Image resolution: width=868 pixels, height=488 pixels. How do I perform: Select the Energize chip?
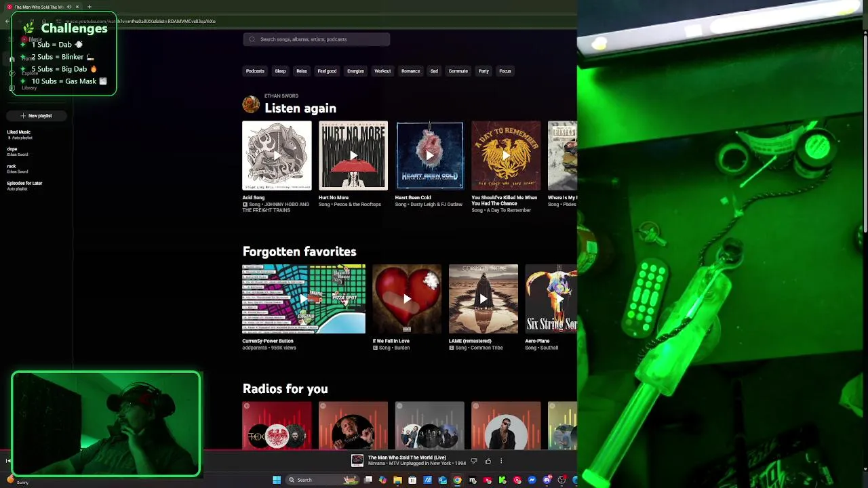coord(355,71)
